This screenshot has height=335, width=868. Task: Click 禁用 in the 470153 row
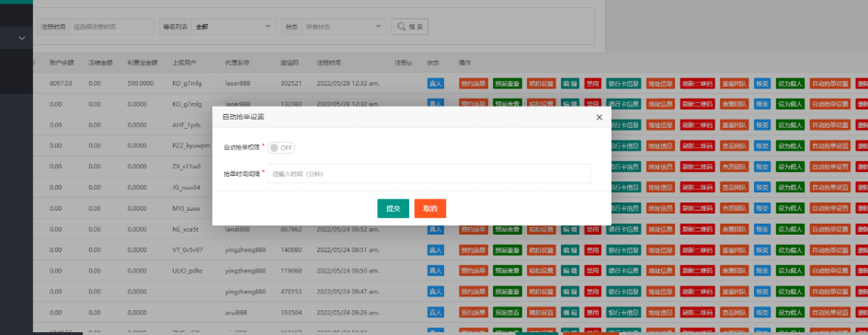click(592, 292)
